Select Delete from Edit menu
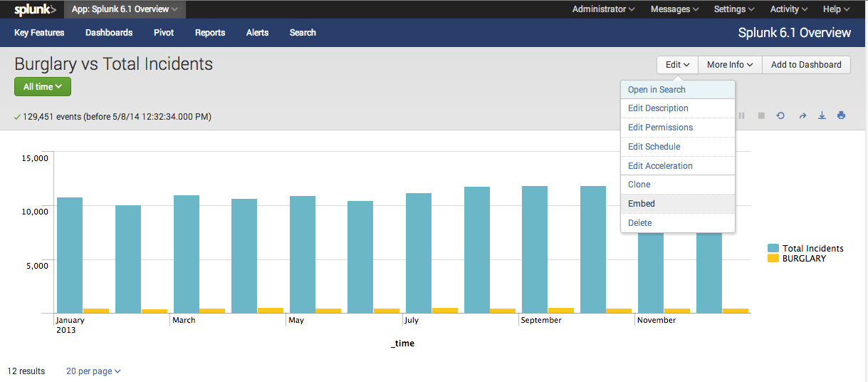Screen dimensions: 868x382 click(678, 223)
